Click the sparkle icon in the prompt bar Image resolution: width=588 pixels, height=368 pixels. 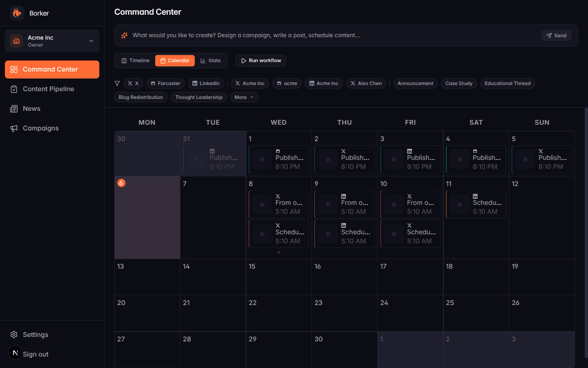(x=125, y=35)
